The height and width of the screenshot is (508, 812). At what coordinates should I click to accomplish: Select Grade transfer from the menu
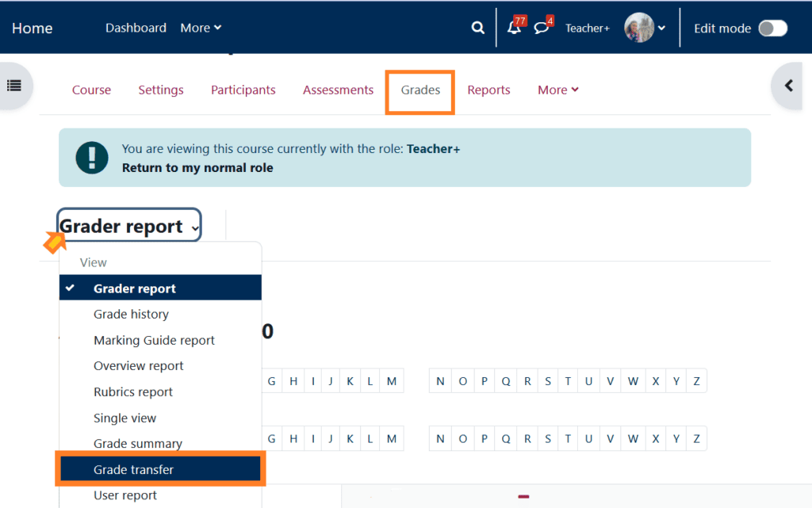click(133, 470)
